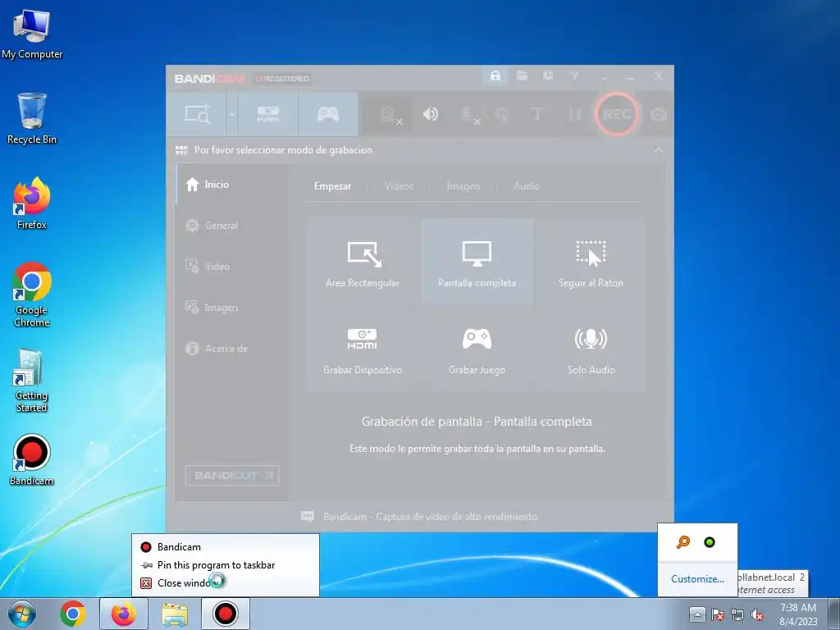
Task: Open the help question mark icon
Action: point(574,76)
